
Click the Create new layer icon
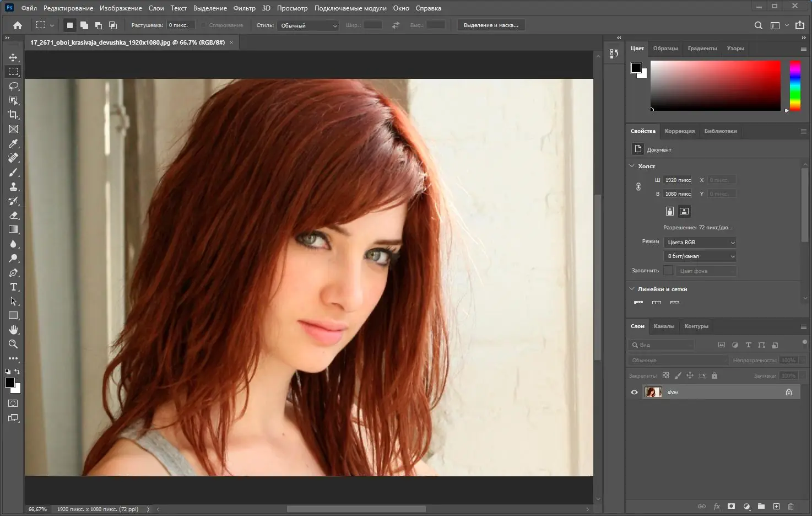pos(776,506)
